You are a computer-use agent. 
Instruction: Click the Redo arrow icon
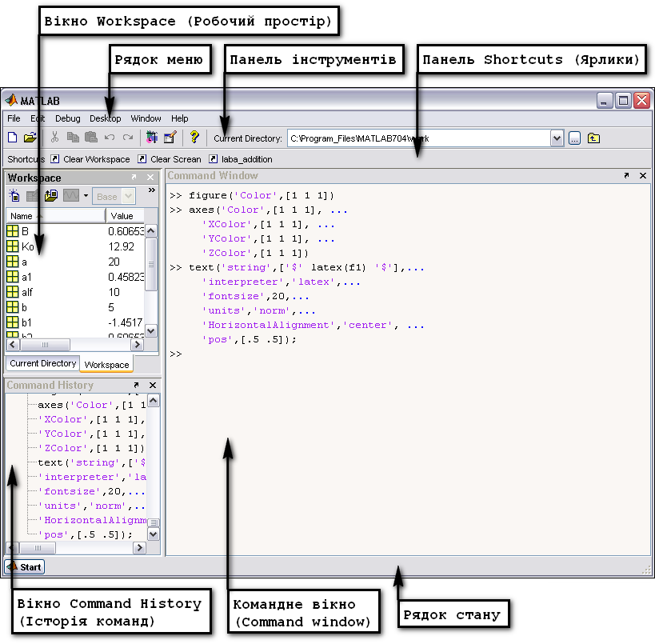point(128,137)
